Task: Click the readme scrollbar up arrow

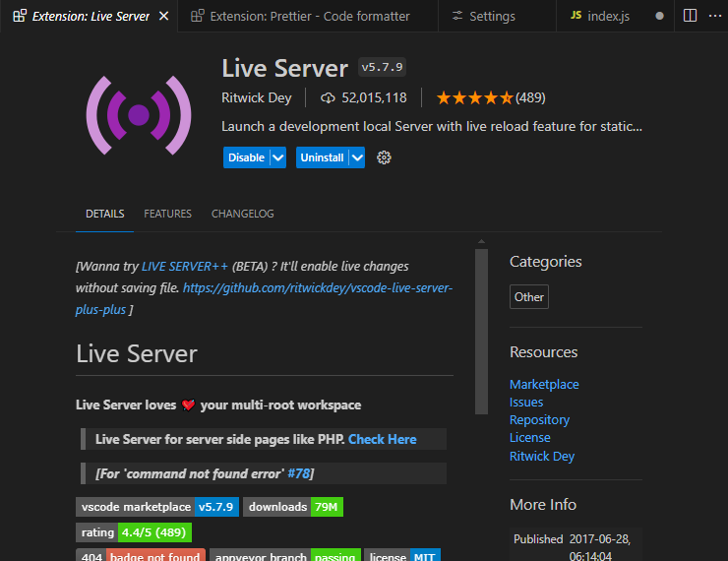Action: click(481, 241)
